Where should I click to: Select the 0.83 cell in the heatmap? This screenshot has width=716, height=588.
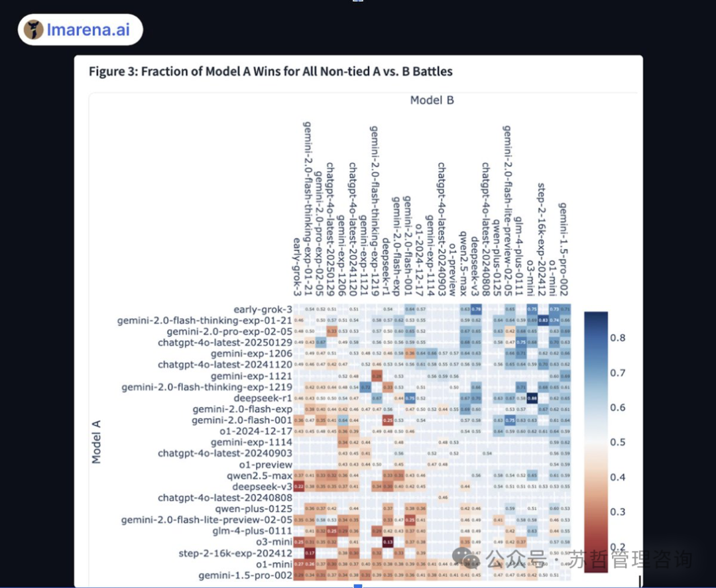click(542, 321)
